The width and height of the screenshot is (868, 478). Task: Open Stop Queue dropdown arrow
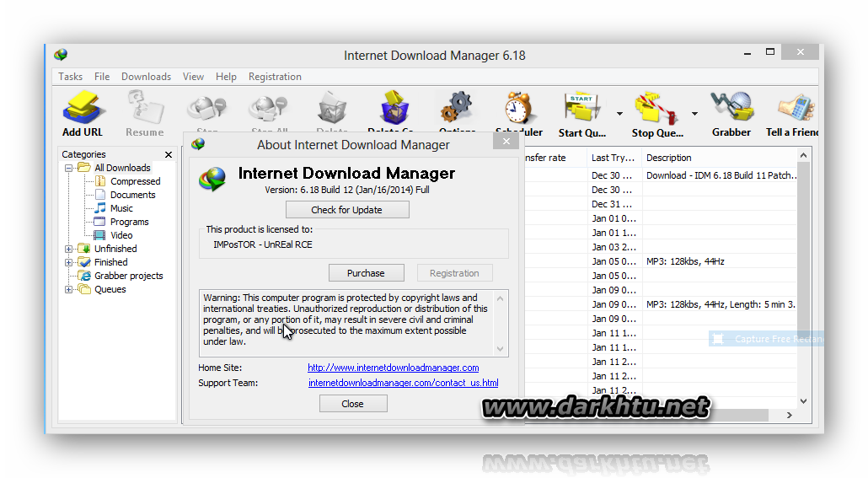(x=694, y=114)
